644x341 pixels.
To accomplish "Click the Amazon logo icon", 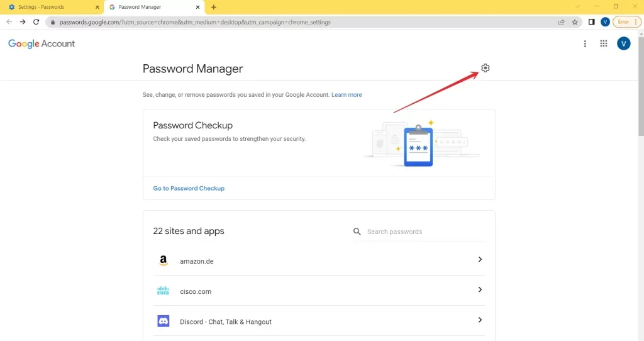I will [163, 260].
